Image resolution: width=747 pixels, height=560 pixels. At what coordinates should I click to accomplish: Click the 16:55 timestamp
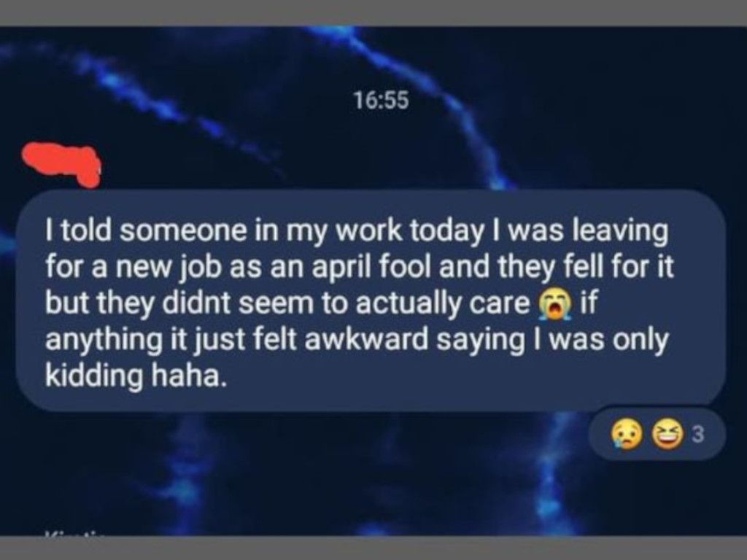tap(381, 101)
